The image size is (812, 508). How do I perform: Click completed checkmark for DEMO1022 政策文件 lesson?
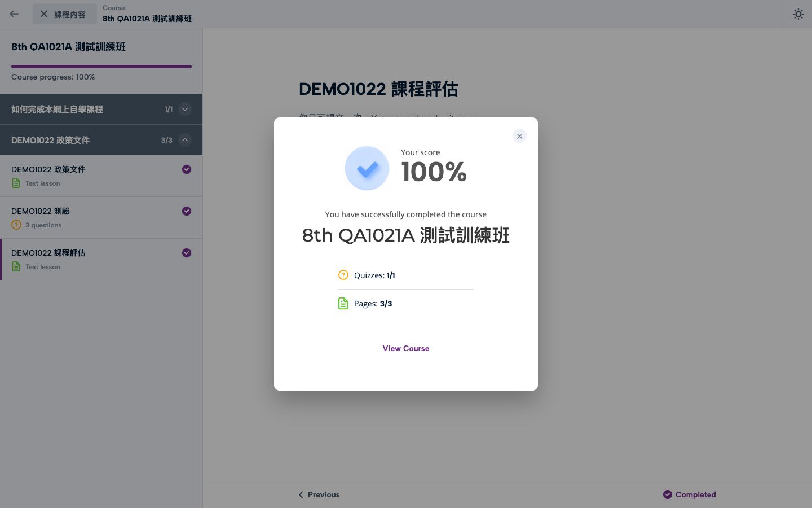click(x=187, y=169)
